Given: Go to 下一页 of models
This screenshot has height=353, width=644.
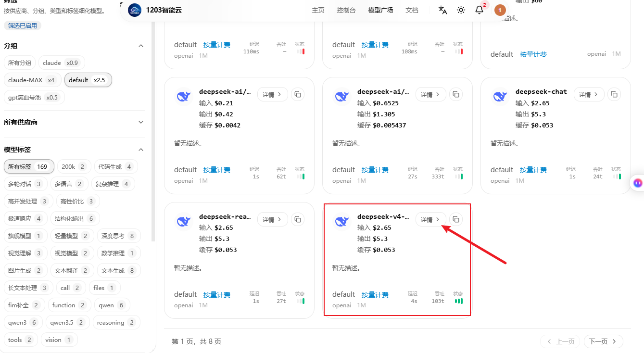Looking at the screenshot, I should coord(604,341).
